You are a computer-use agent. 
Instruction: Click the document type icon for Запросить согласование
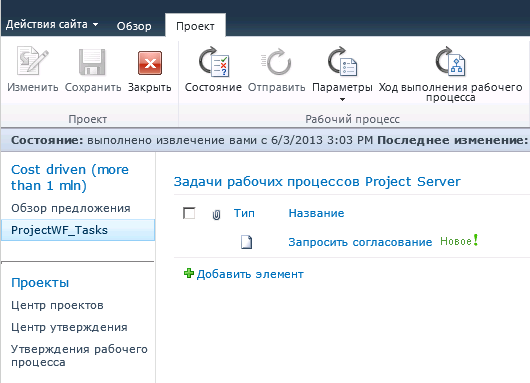[246, 242]
